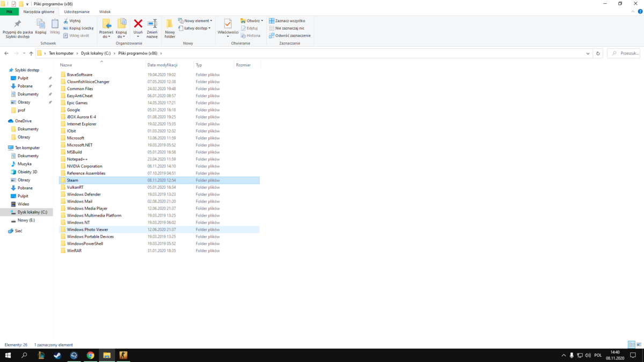Select Sieć in the navigation pane
This screenshot has width=644, height=362.
19,231
